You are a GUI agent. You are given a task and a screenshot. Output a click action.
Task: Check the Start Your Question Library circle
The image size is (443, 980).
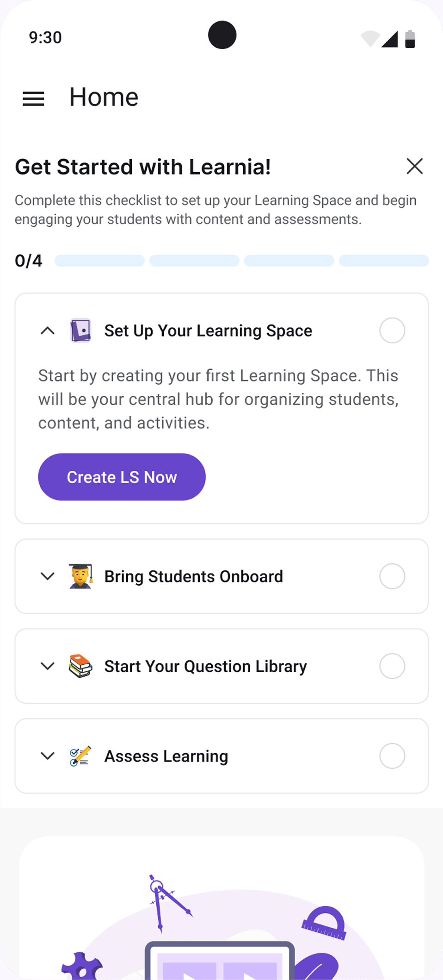click(x=392, y=666)
